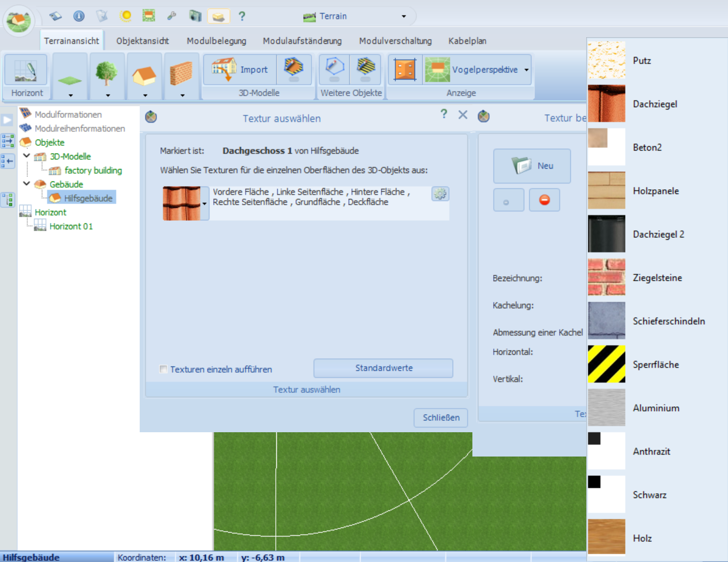728x562 pixels.
Task: Open the Terrain dropdown at top
Action: point(404,17)
